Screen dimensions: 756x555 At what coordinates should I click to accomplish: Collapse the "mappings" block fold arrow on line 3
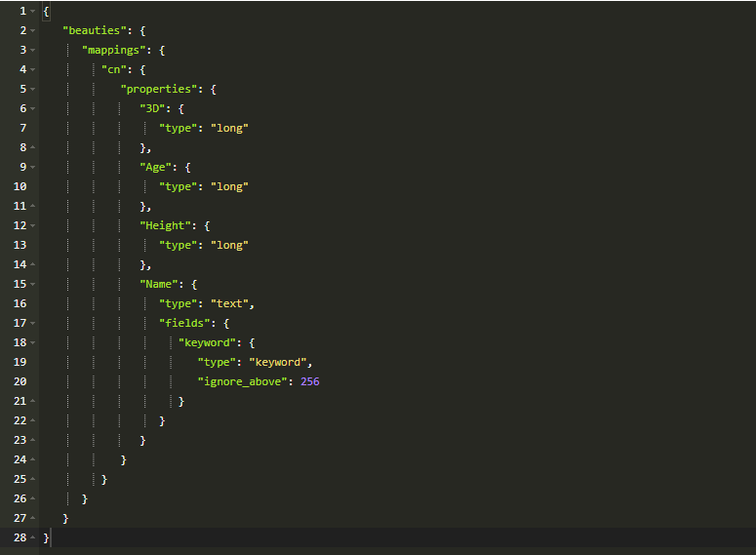click(x=33, y=50)
